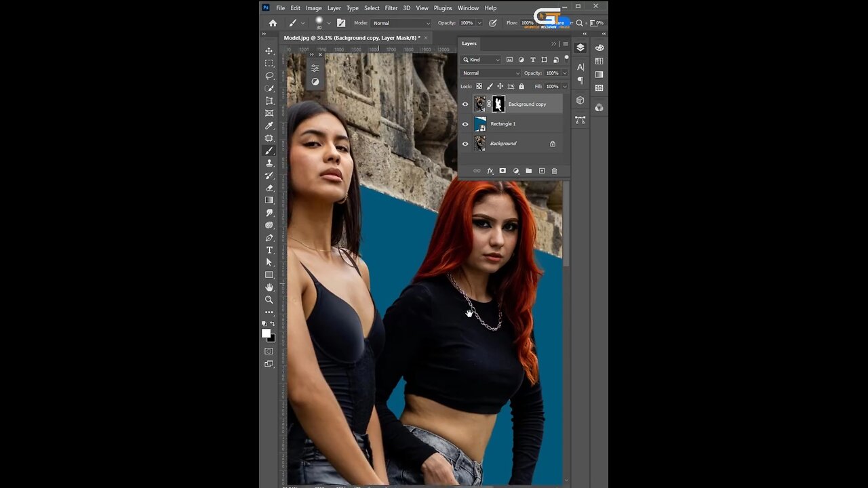Open the Layers panel menu
This screenshot has height=488, width=868.
[x=566, y=44]
